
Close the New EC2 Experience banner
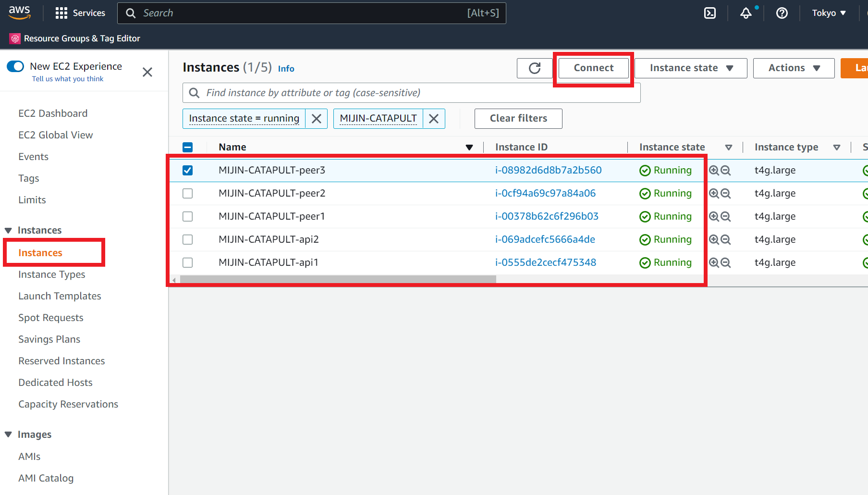(x=147, y=72)
